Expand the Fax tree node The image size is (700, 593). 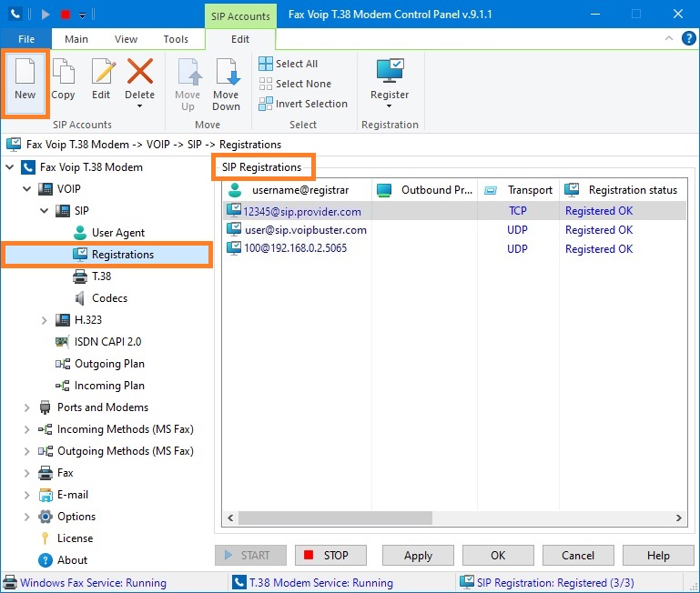[x=26, y=473]
